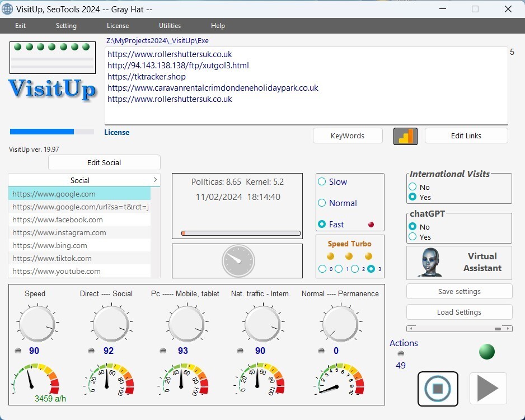Open the Utilities menu
The image size is (525, 420).
click(170, 25)
